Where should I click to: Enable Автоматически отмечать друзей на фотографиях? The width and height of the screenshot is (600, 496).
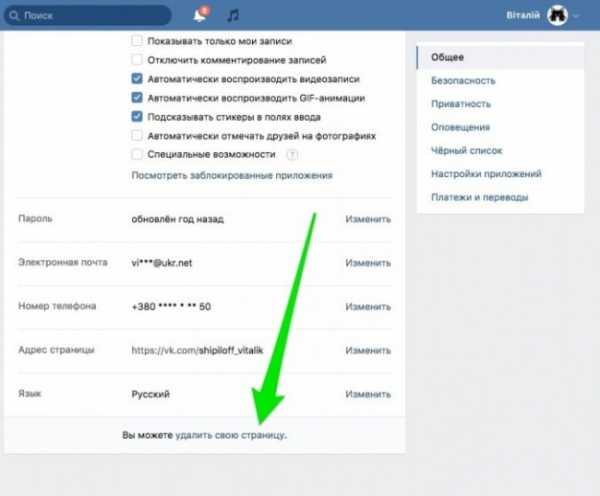pos(137,135)
